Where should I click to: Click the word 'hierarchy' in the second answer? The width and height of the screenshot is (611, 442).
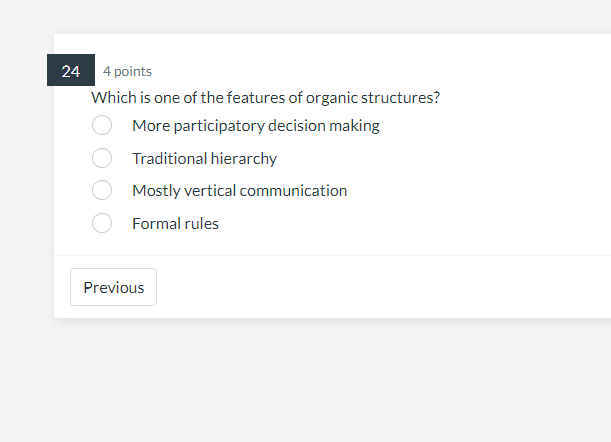(243, 158)
